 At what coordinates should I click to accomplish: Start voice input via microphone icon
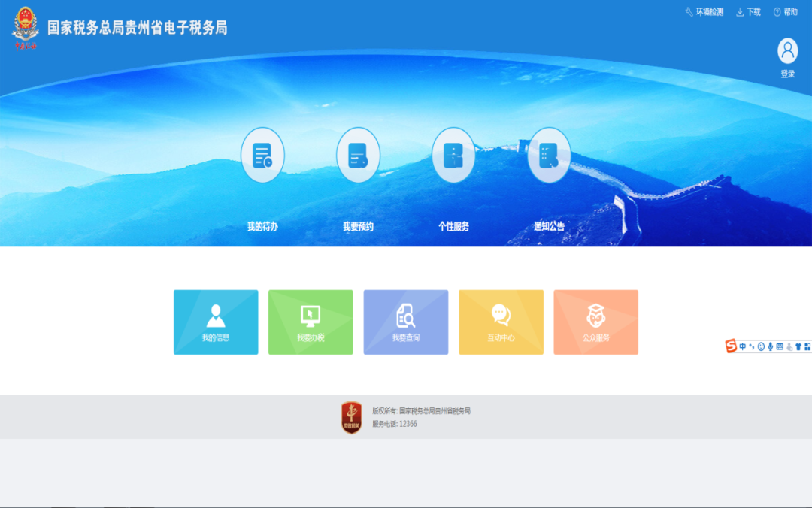point(771,346)
